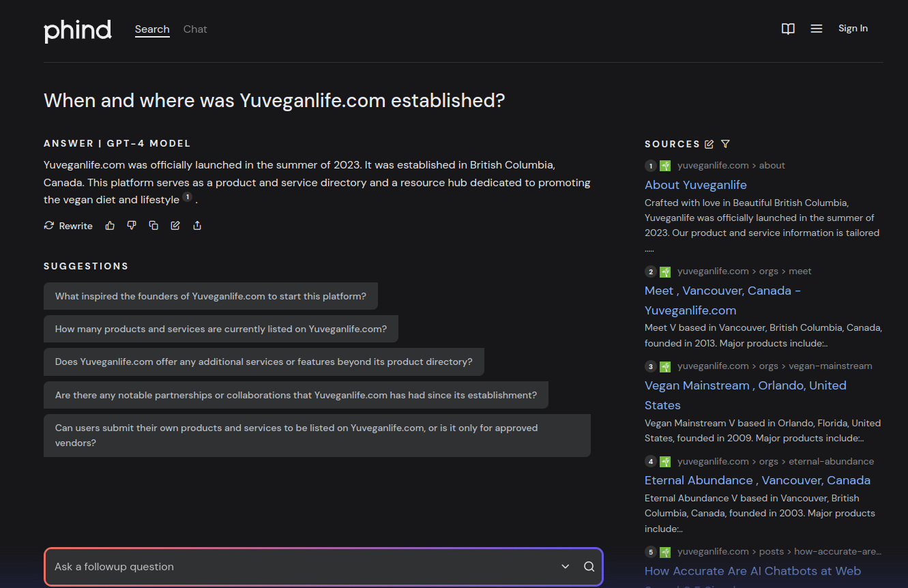Open Eternal Abundance, Vancouver source link
Viewport: 908px width, 588px height.
[x=757, y=480]
